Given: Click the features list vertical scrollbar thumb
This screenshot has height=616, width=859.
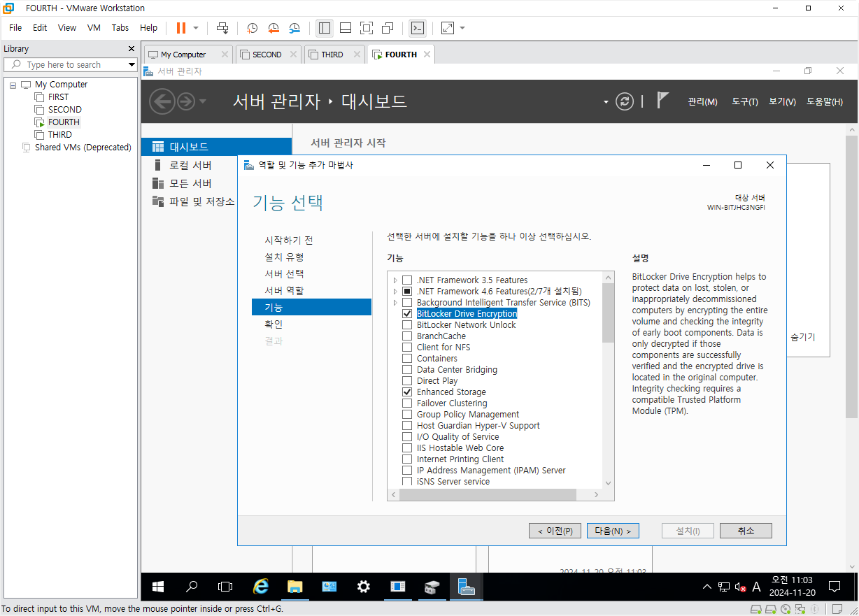Looking at the screenshot, I should click(608, 313).
